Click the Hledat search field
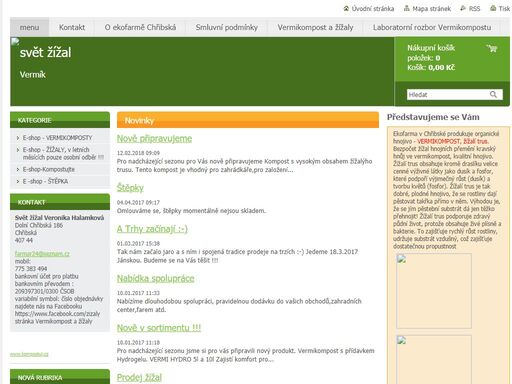This screenshot has width=512, height=384. coord(448,95)
